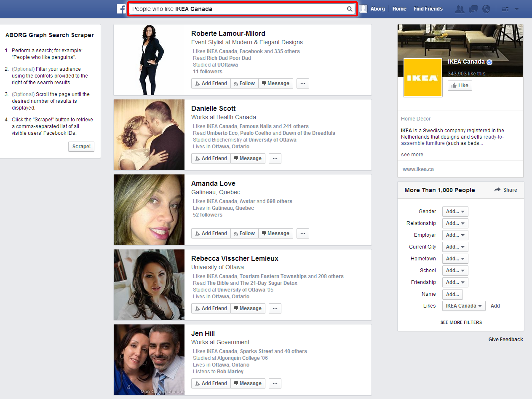The width and height of the screenshot is (532, 399).
Task: Add Jen Hill as friend
Action: pyautogui.click(x=211, y=383)
